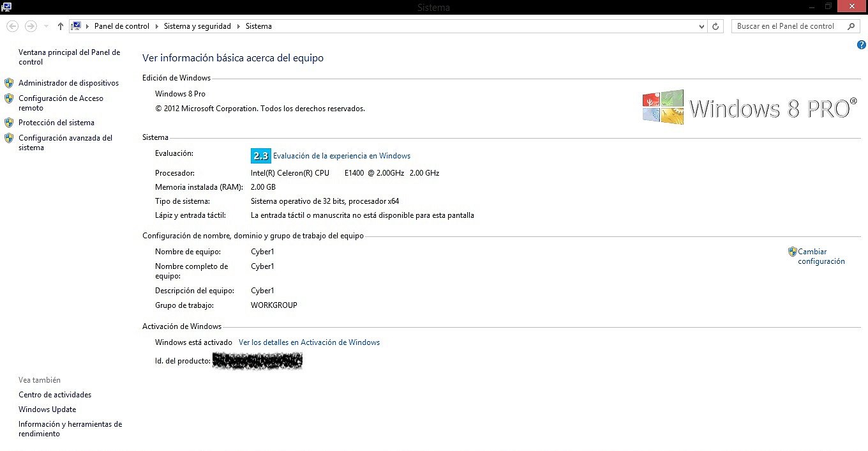Open help with blue question mark icon
Viewport: 868px width, 451px height.
(862, 45)
